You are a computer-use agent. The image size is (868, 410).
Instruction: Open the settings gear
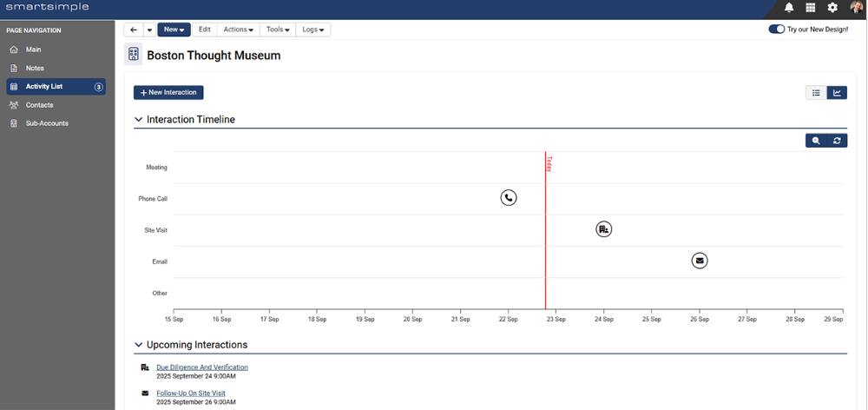[832, 7]
